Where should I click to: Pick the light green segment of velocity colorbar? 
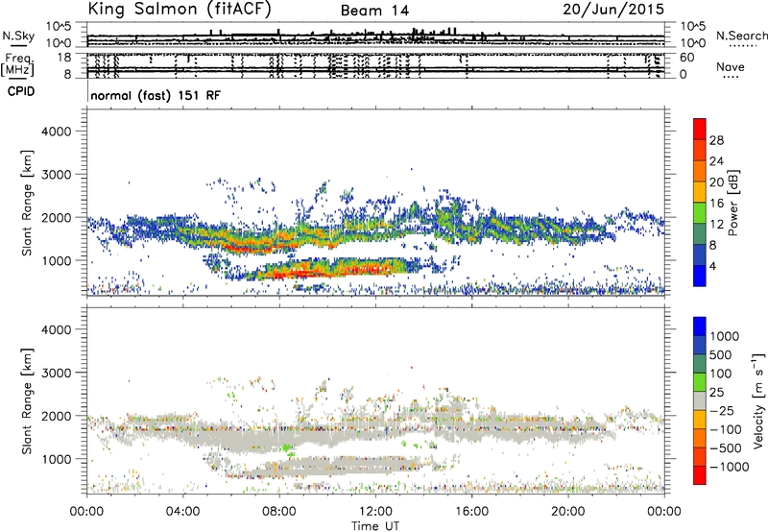coord(700,382)
